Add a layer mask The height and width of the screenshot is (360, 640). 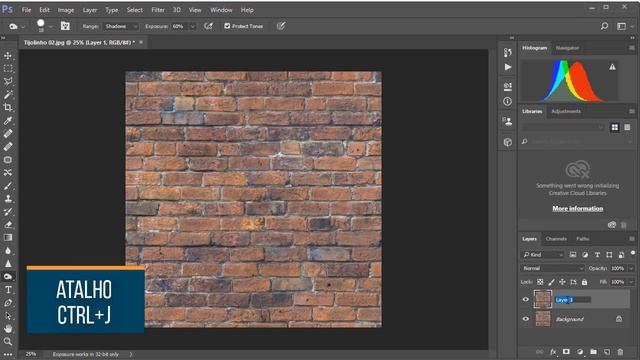566,352
